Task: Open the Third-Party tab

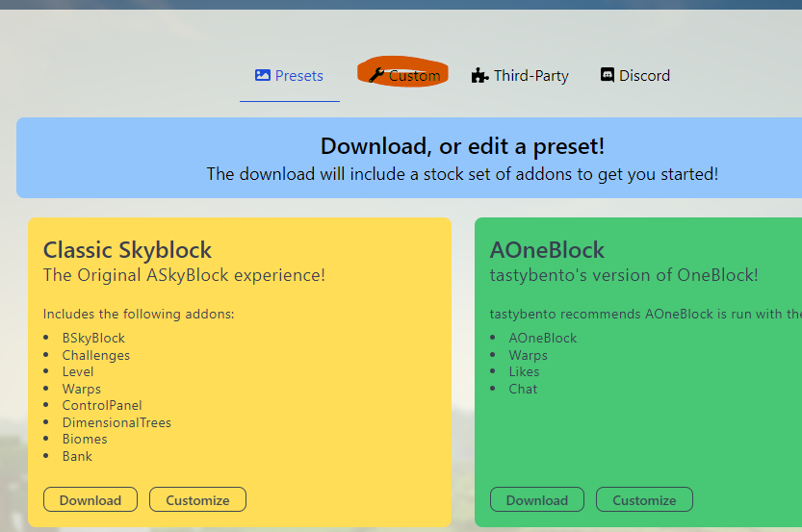Action: pos(520,76)
